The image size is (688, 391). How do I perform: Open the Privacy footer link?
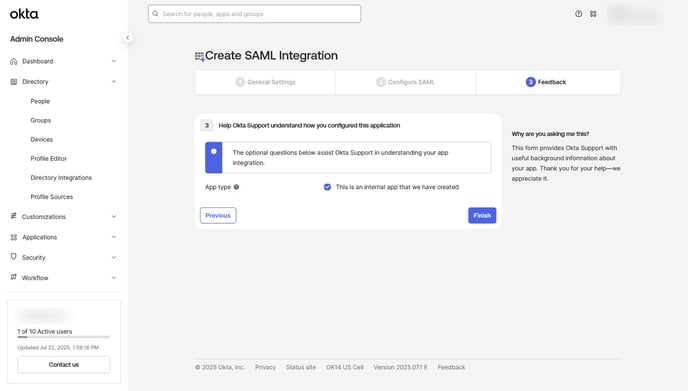coord(265,367)
